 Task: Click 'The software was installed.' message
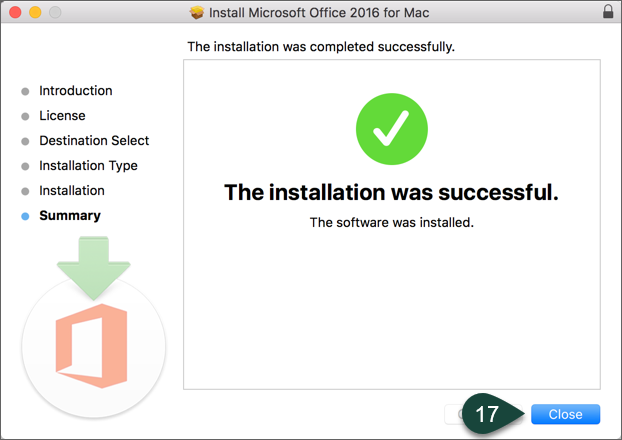(391, 222)
